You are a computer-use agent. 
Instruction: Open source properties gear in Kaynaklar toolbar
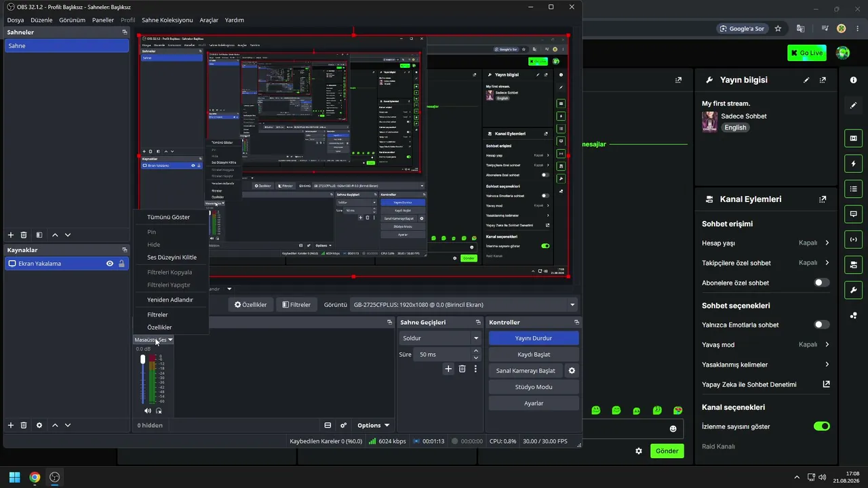click(x=39, y=426)
